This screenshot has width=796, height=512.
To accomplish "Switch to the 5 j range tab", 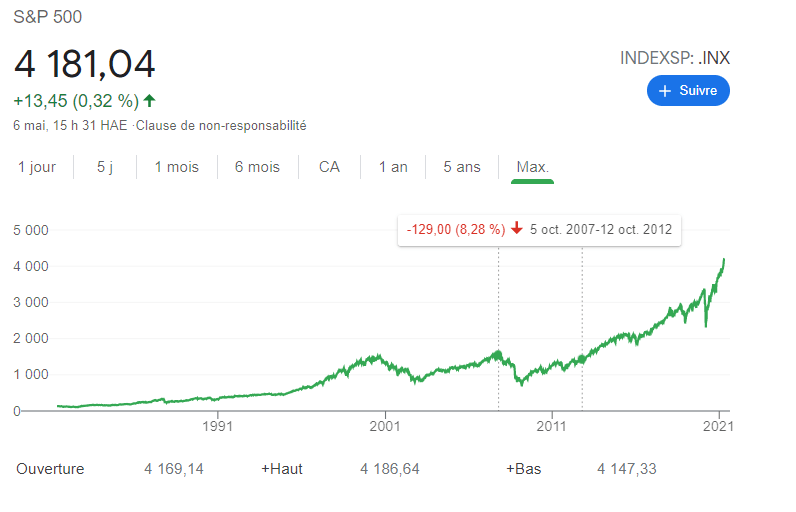I will tap(105, 167).
